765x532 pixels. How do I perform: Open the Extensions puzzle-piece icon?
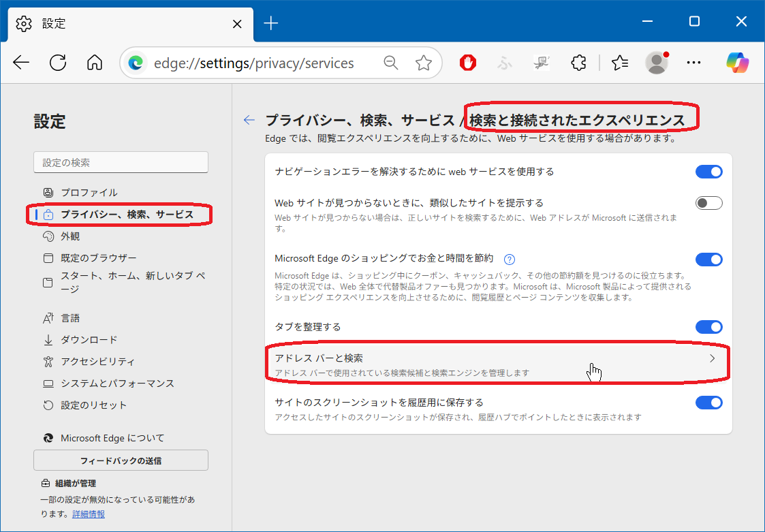pyautogui.click(x=578, y=63)
